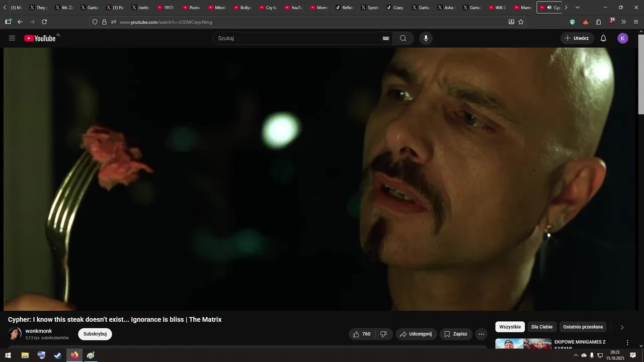Show more toolbar tools overflow chevron

tap(624, 22)
